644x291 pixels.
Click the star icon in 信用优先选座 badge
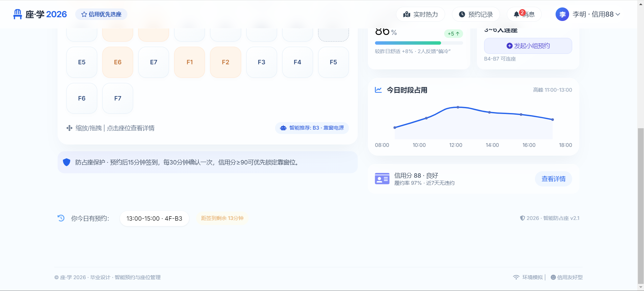tap(84, 14)
